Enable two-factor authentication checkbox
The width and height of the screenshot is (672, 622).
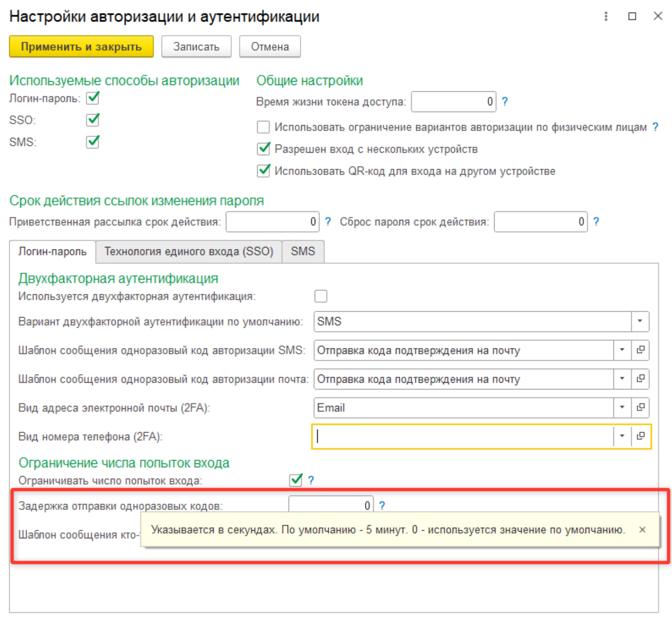tap(321, 296)
